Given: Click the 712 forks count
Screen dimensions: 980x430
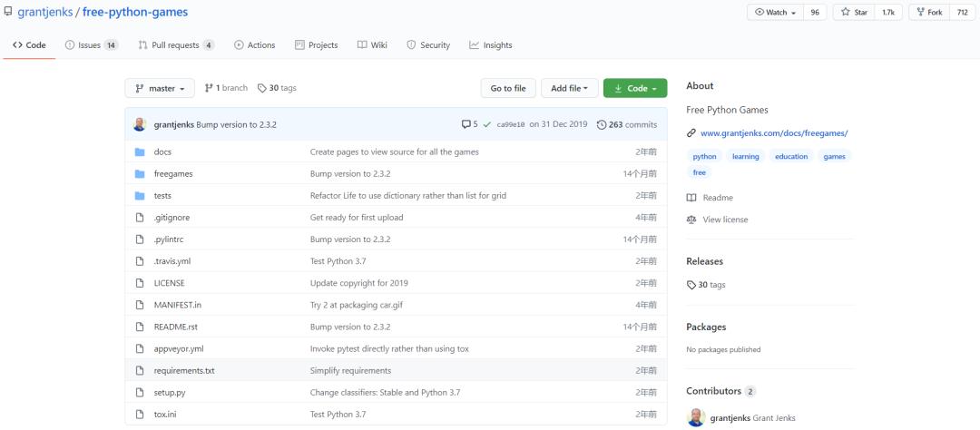Looking at the screenshot, I should (962, 13).
